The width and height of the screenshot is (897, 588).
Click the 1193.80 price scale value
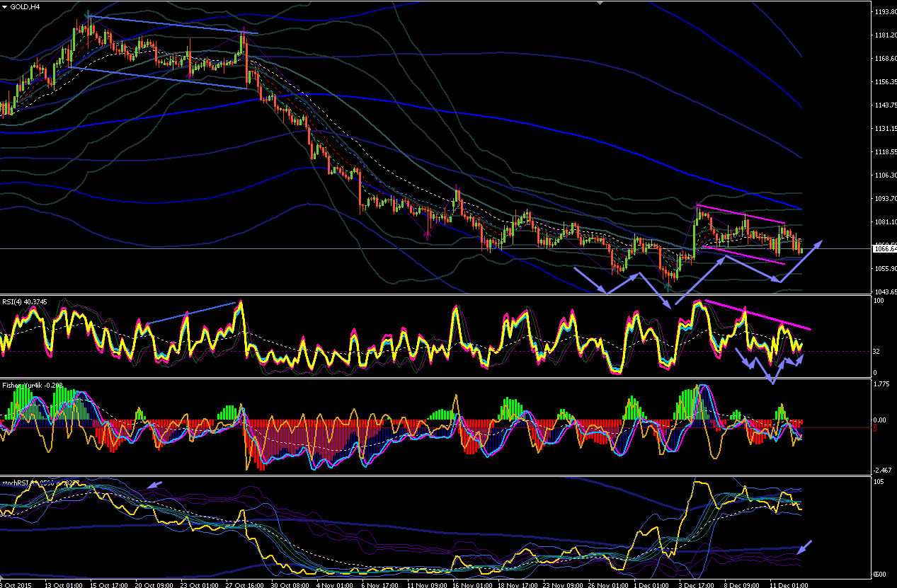coord(884,12)
